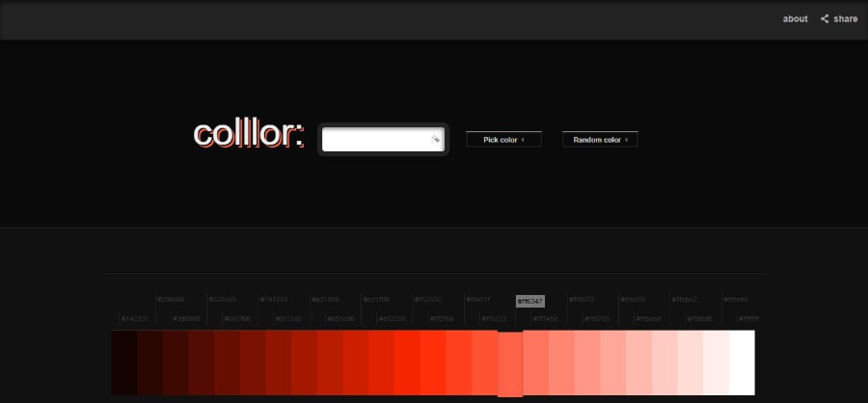Select the pure white #ffffff swatch
Screen dimensions: 868x403
point(742,363)
